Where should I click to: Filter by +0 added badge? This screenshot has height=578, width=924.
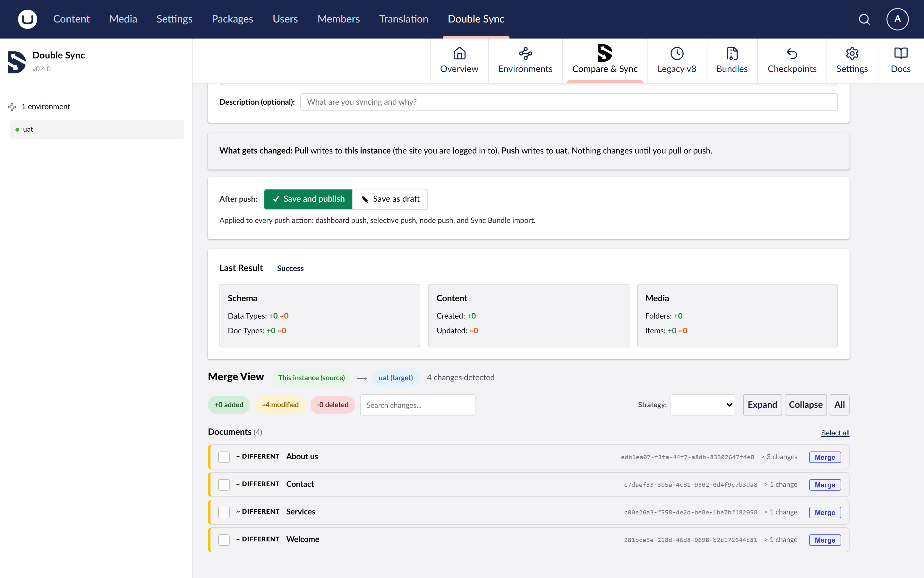pos(228,405)
